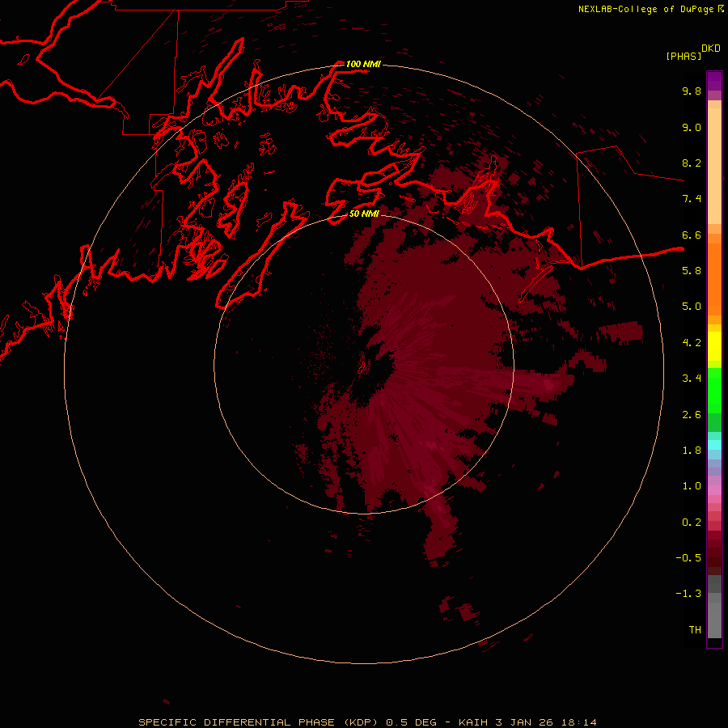Viewport: 728px width, 728px height.
Task: Click the 0.2 legend value
Action: coord(692,523)
